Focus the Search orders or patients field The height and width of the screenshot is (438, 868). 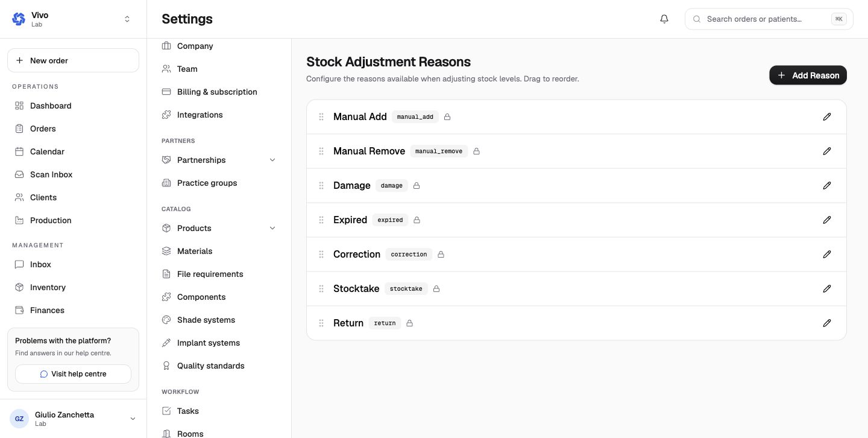pyautogui.click(x=769, y=19)
